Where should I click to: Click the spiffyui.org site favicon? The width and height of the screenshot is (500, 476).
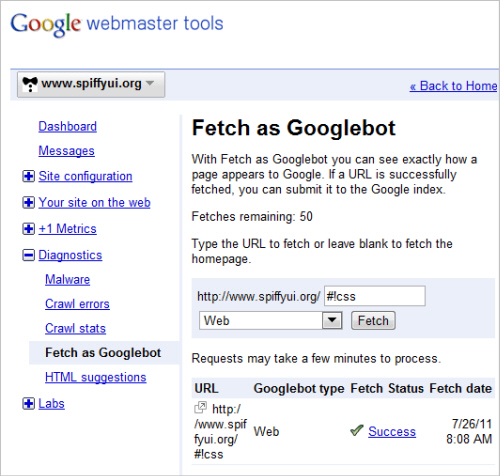pos(30,84)
